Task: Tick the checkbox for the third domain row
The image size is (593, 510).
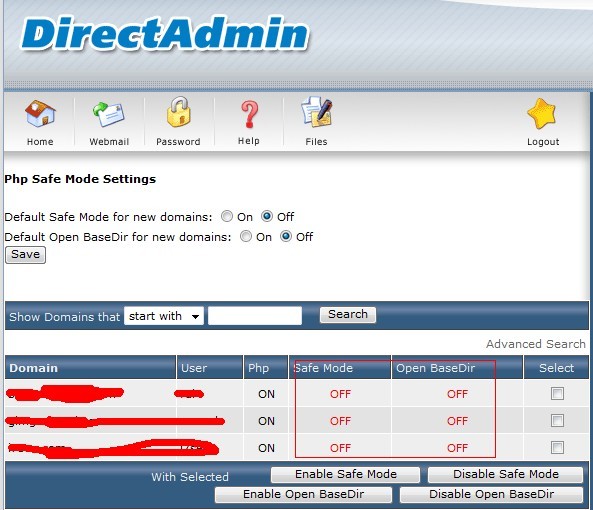Action: (557, 448)
